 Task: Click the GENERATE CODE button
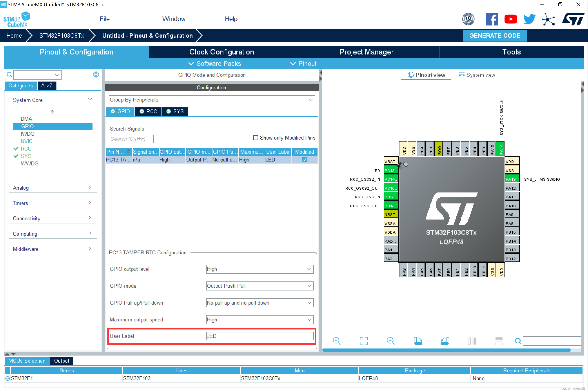coord(495,36)
